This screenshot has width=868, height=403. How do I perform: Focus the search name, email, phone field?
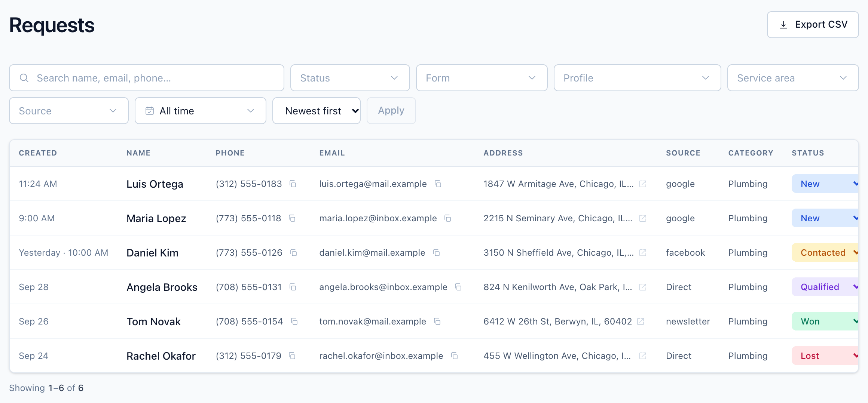point(147,78)
